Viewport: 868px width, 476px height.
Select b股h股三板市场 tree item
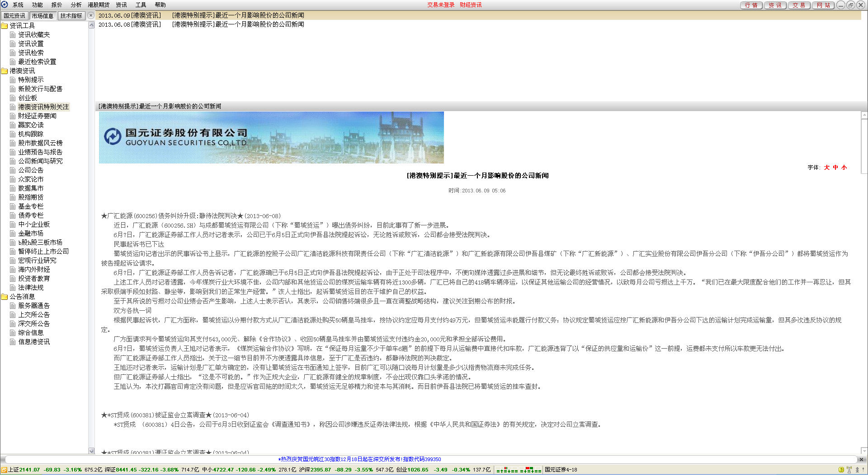click(40, 243)
